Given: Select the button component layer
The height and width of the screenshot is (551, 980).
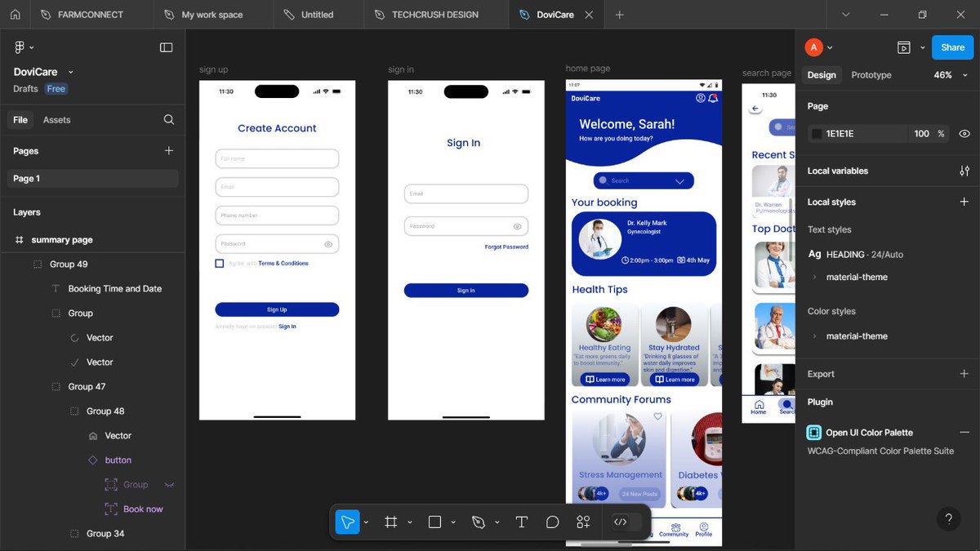Looking at the screenshot, I should coord(118,460).
